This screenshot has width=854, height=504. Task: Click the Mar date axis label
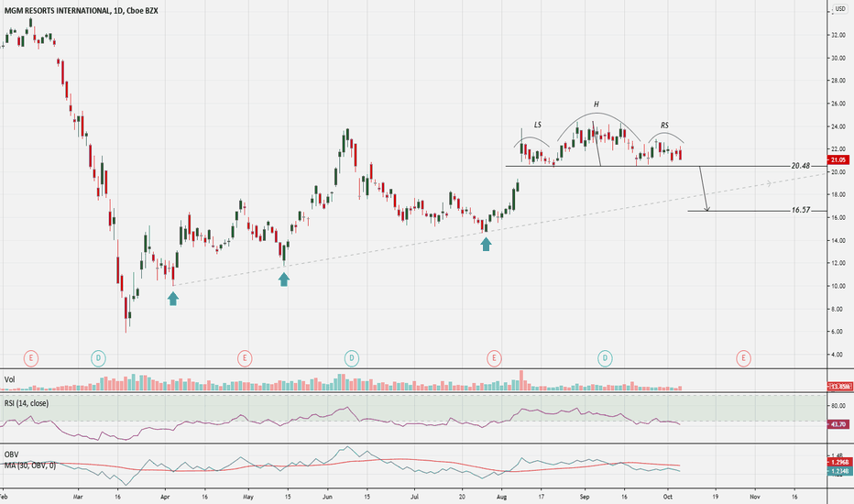(x=78, y=497)
